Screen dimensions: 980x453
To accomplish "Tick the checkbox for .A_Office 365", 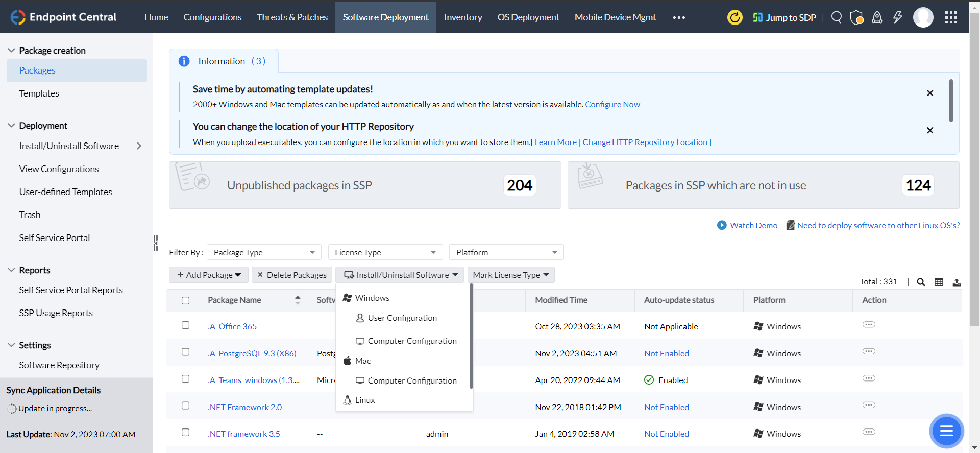I will coord(186,325).
